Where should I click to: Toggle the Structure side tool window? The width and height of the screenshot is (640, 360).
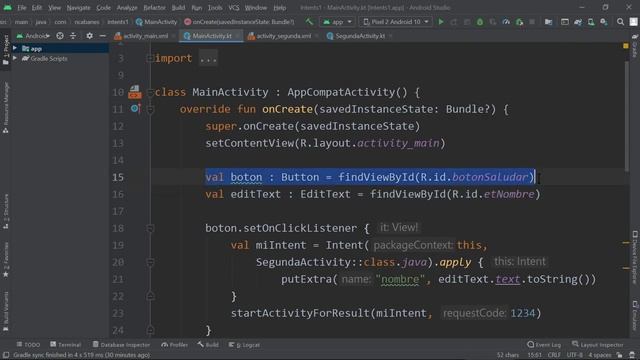click(6, 211)
